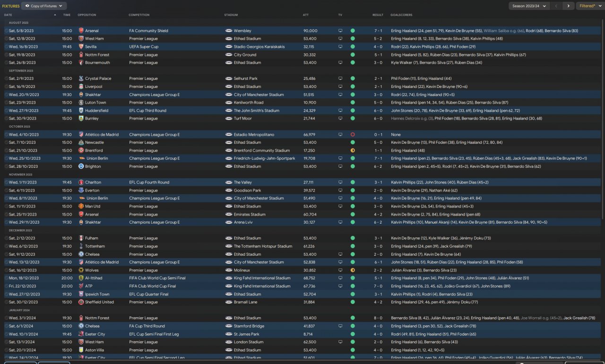The height and width of the screenshot is (364, 605).
Task: Sort fixtures by the Result column header
Action: coord(378,15)
